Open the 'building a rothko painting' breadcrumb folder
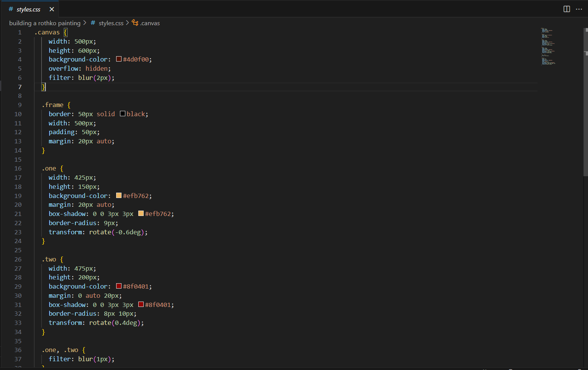 click(x=45, y=23)
